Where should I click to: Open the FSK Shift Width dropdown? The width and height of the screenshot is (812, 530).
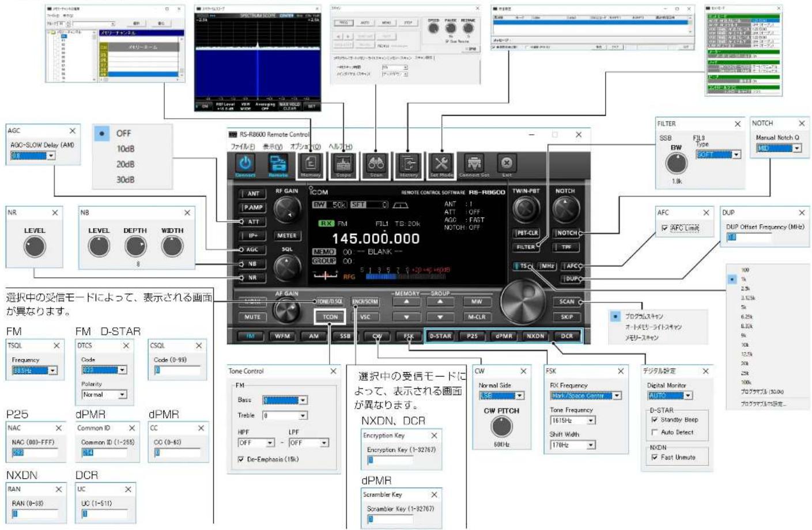pyautogui.click(x=591, y=445)
